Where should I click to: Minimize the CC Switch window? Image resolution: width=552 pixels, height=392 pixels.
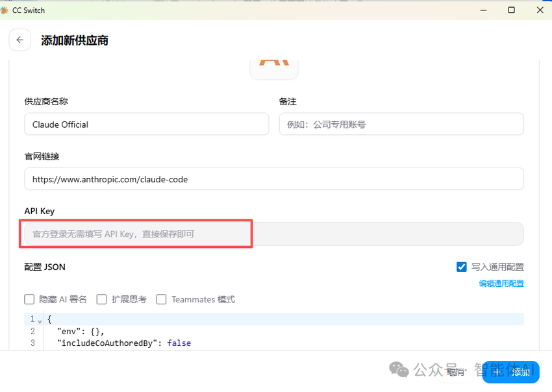point(483,10)
